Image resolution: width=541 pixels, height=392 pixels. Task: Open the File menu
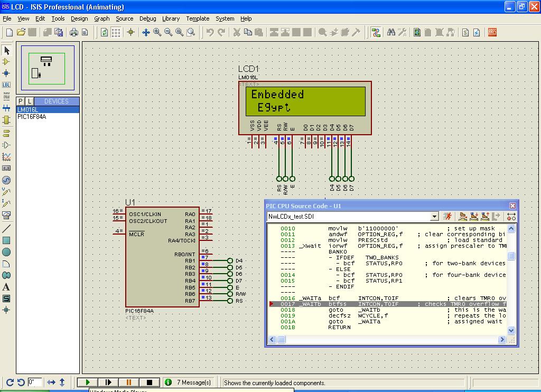click(x=7, y=18)
